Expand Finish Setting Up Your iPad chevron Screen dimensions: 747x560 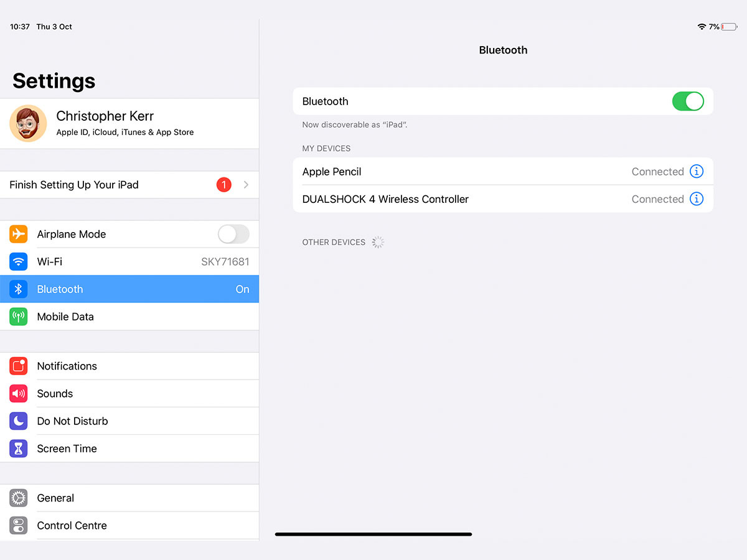pos(246,185)
